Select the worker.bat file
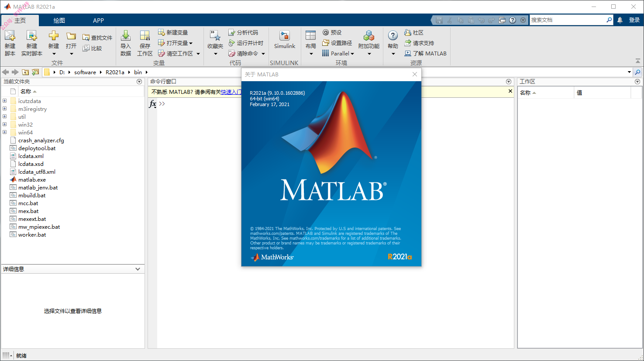The width and height of the screenshot is (644, 361). 32,234
